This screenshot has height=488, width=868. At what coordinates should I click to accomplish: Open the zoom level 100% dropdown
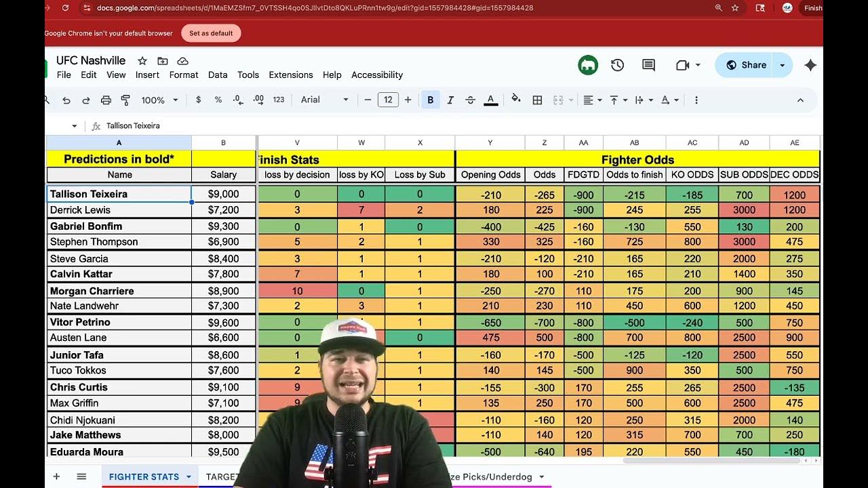[x=159, y=100]
